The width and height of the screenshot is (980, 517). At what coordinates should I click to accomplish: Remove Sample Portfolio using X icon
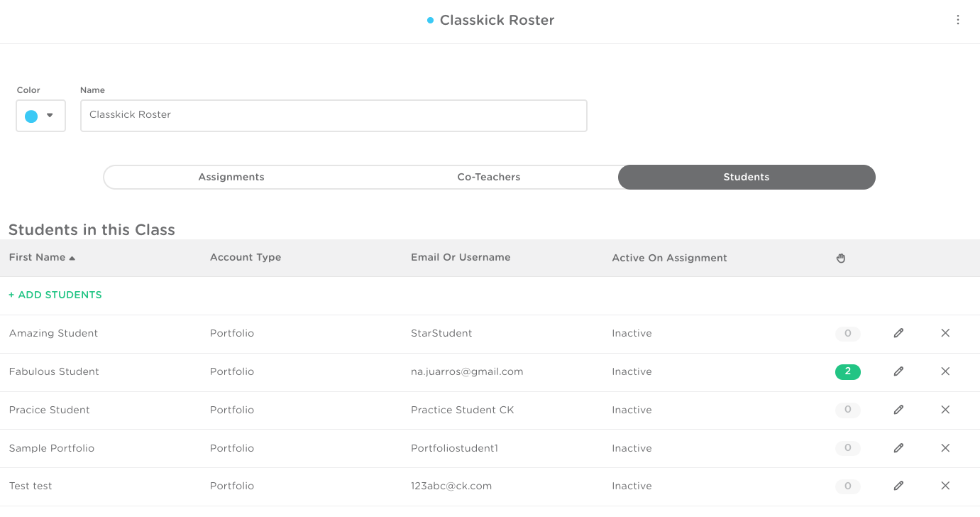coord(945,448)
